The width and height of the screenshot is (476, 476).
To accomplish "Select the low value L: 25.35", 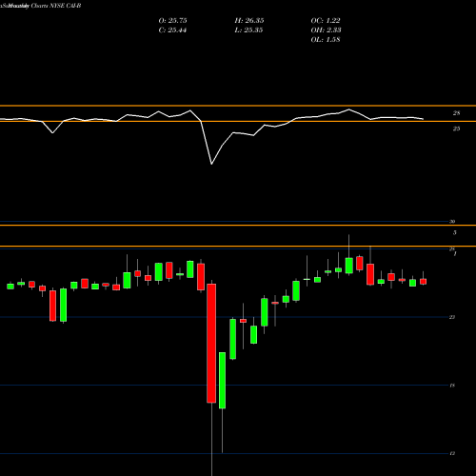I will click(249, 30).
